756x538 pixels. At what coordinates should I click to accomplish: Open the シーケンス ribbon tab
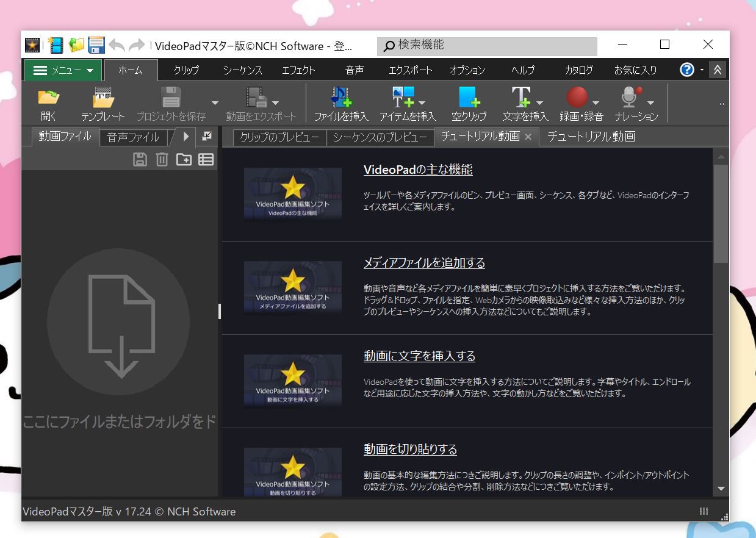click(x=242, y=70)
